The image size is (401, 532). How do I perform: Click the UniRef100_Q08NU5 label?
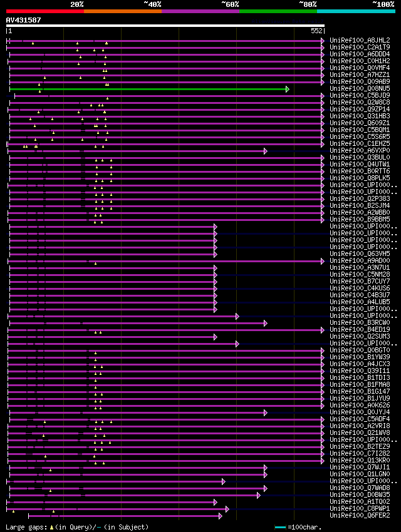click(x=360, y=88)
